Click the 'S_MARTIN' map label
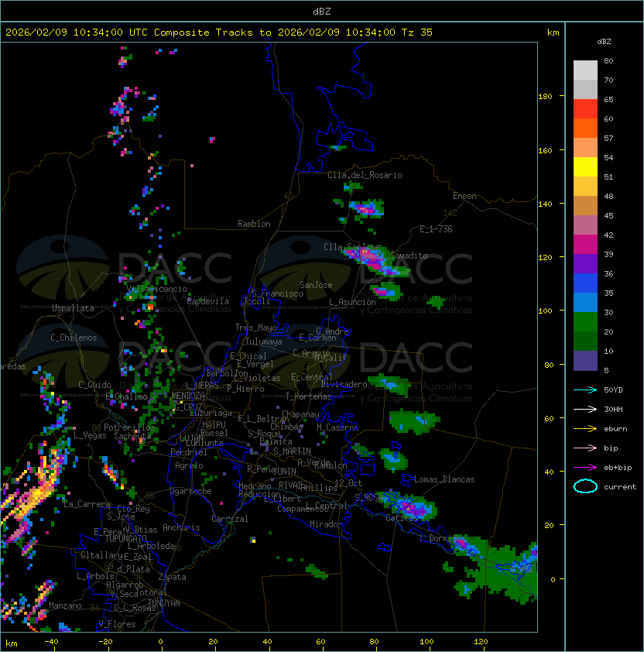Image resolution: width=644 pixels, height=652 pixels. (292, 451)
